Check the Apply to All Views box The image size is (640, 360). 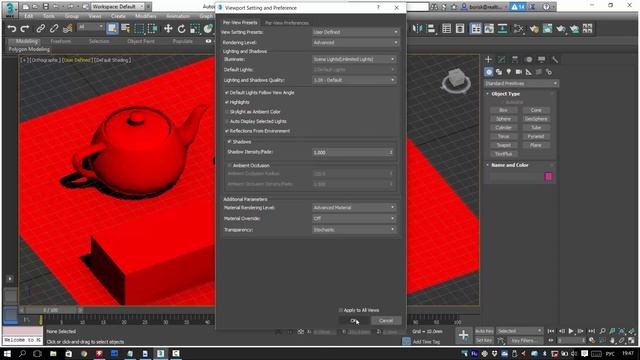click(x=341, y=310)
